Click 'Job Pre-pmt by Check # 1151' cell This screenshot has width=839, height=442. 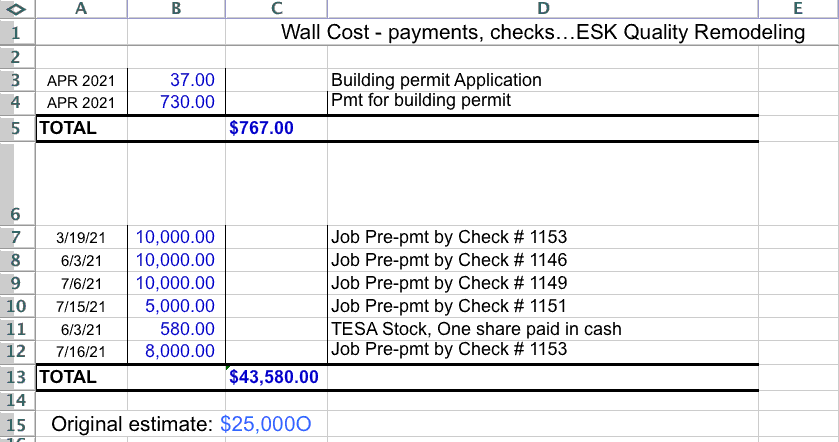point(543,306)
